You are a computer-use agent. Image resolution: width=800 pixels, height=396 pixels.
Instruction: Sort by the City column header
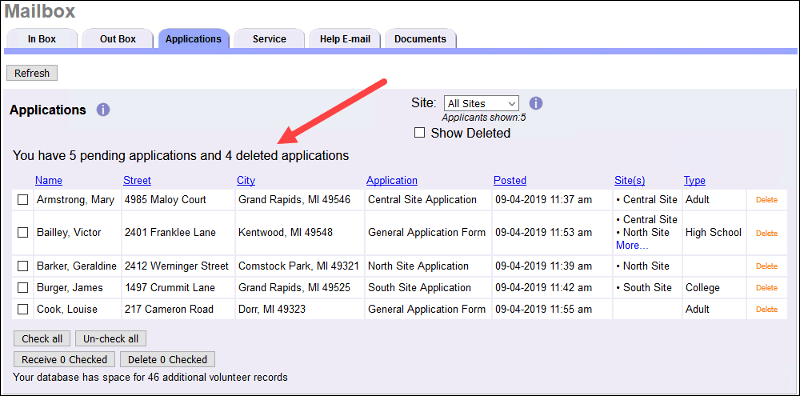point(246,180)
